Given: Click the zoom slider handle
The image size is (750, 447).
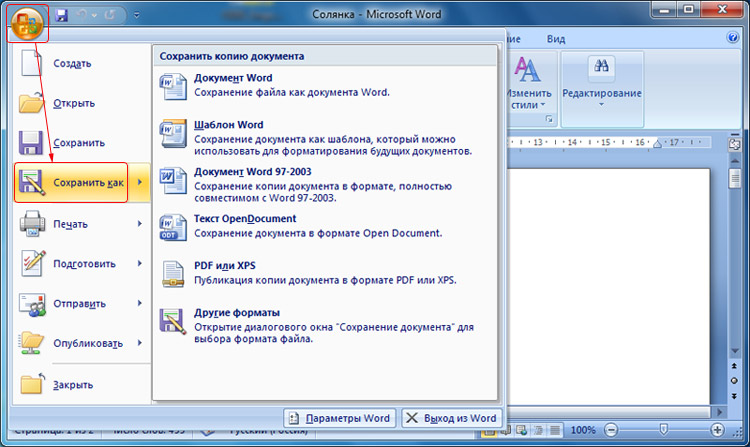Looking at the screenshot, I should 663,430.
